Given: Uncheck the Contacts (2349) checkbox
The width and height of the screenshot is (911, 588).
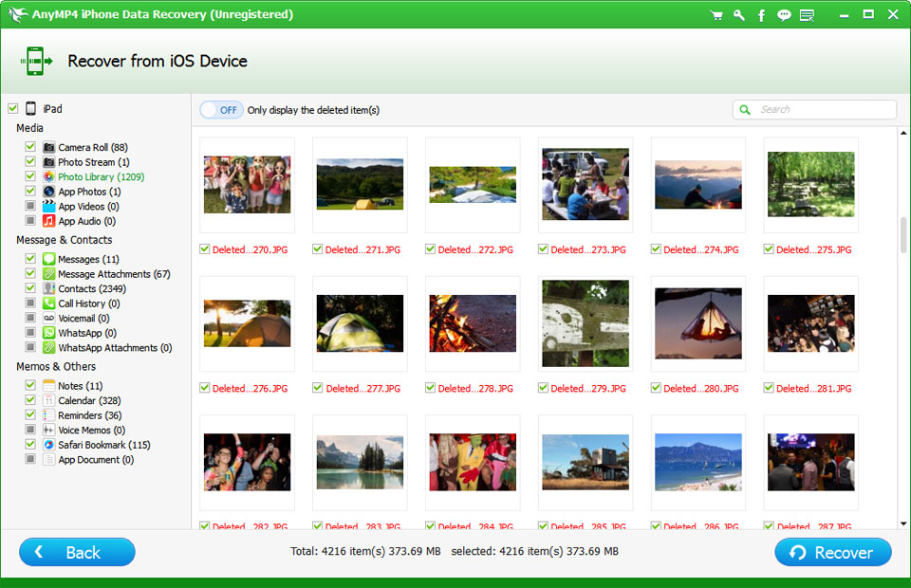Looking at the screenshot, I should pyautogui.click(x=30, y=288).
